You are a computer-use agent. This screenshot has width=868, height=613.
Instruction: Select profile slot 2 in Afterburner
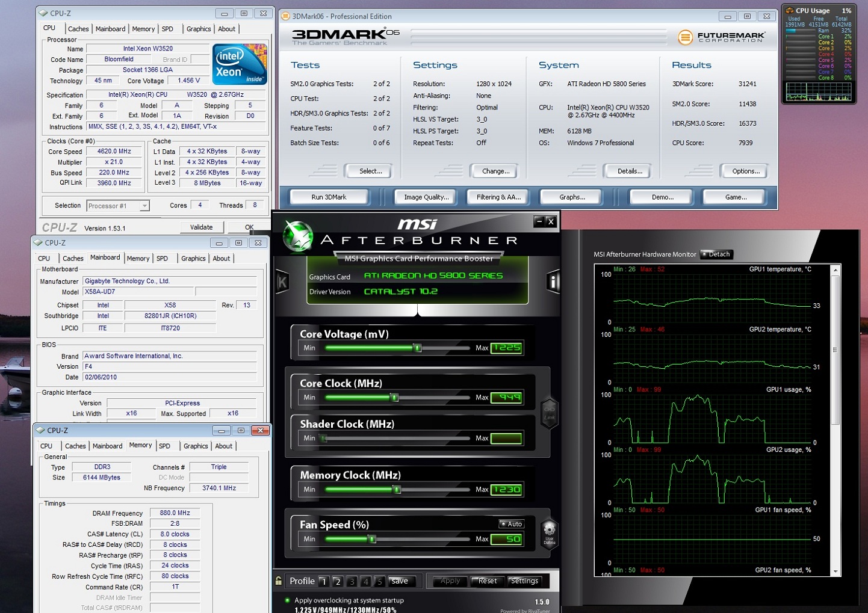[x=338, y=581]
